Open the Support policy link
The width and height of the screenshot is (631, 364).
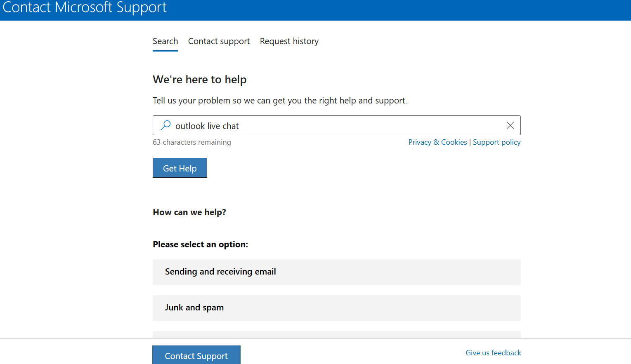pyautogui.click(x=497, y=142)
